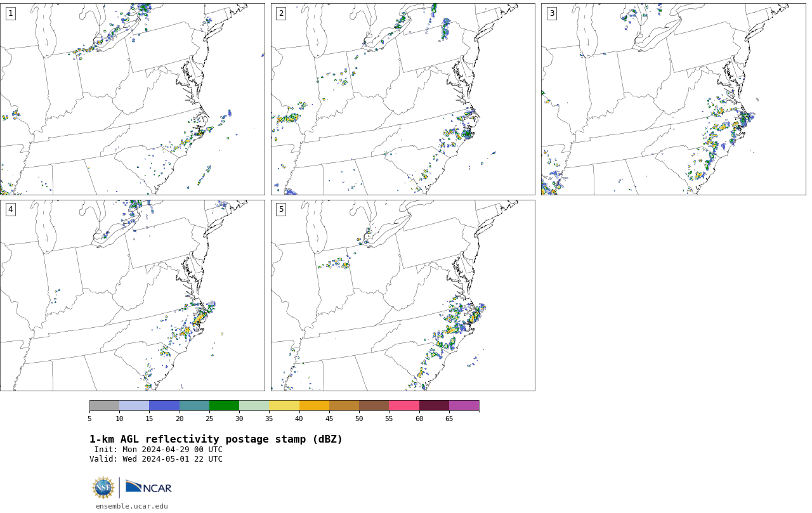Click the dark brown 50-55 dBZ swatch
Screen dimensions: 812x513
(374, 406)
